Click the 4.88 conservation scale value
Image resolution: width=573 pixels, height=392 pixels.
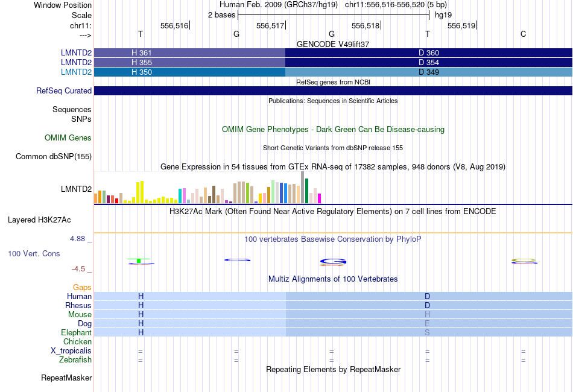pos(77,239)
